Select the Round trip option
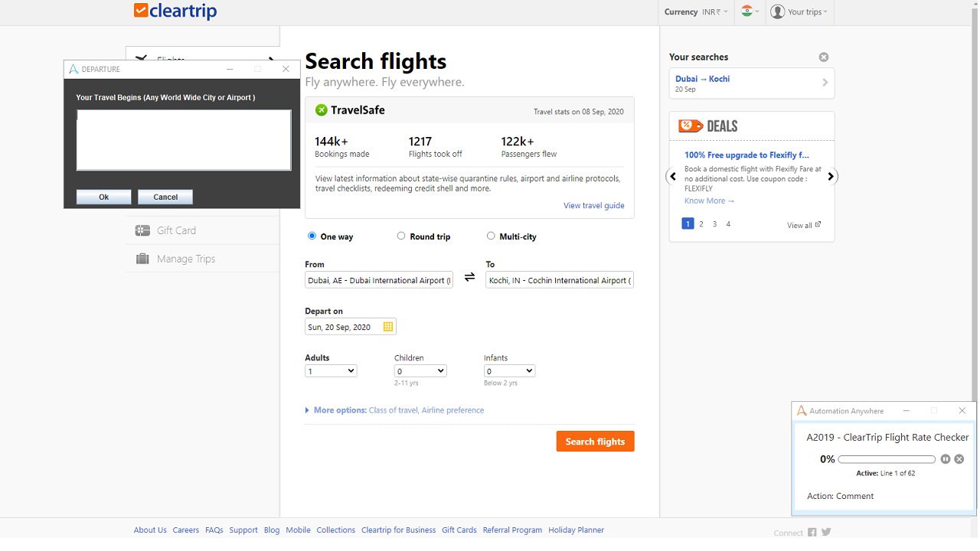The width and height of the screenshot is (980, 551). click(401, 236)
